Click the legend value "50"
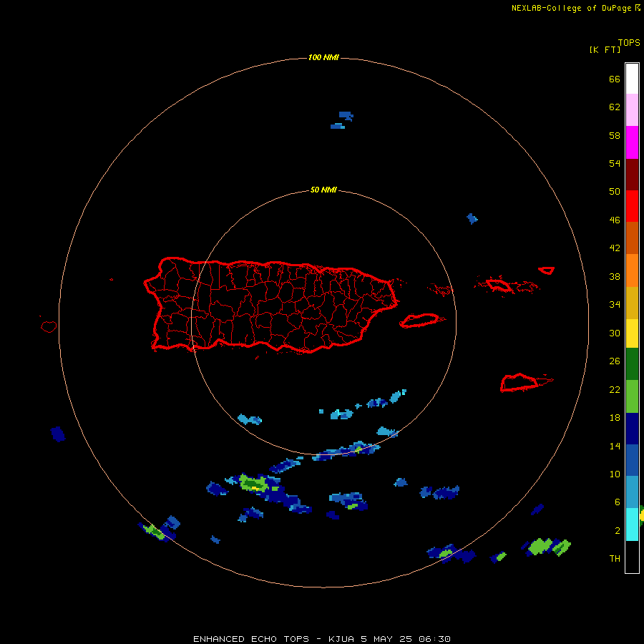The height and width of the screenshot is (644, 644). pos(615,191)
